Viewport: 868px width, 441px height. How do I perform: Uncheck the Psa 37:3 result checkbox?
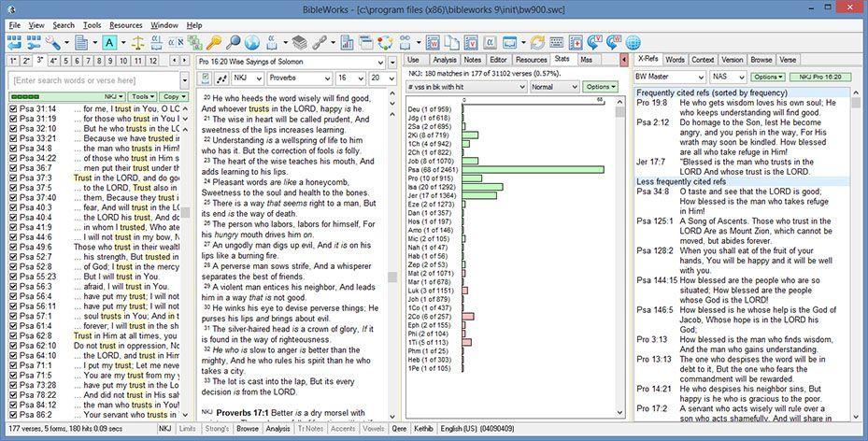click(14, 178)
